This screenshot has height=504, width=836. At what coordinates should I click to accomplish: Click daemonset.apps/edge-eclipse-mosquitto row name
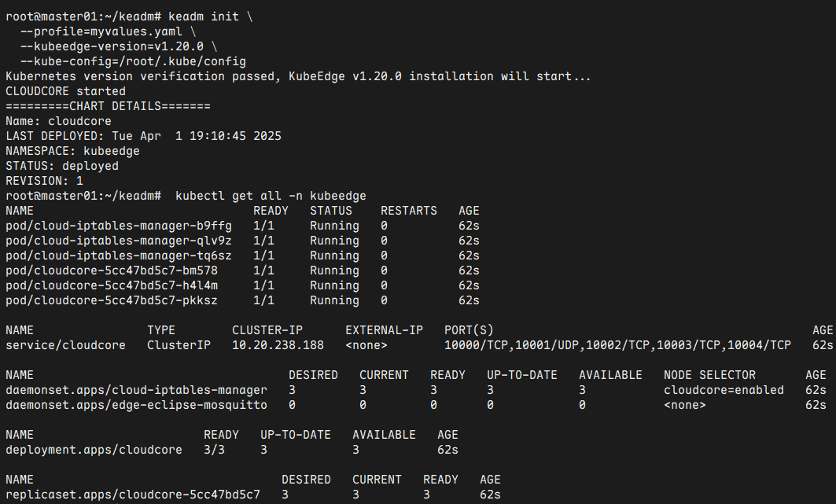pyautogui.click(x=136, y=405)
